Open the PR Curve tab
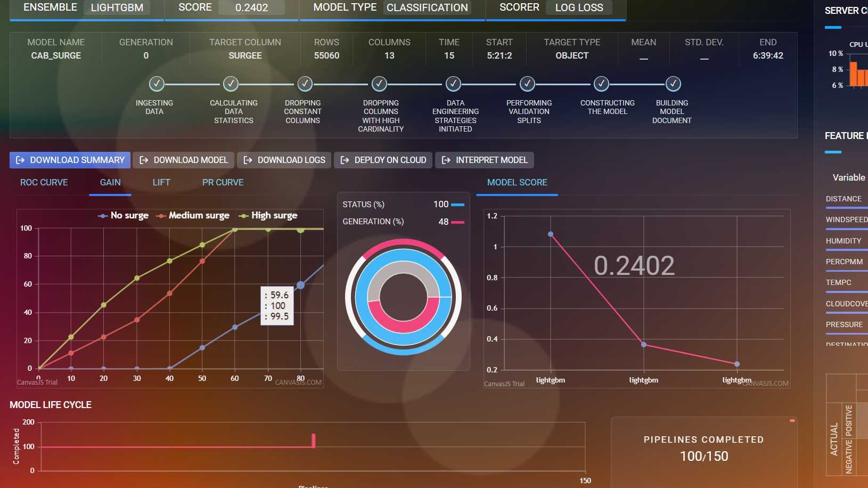Viewport: 868px width, 488px height. (223, 182)
